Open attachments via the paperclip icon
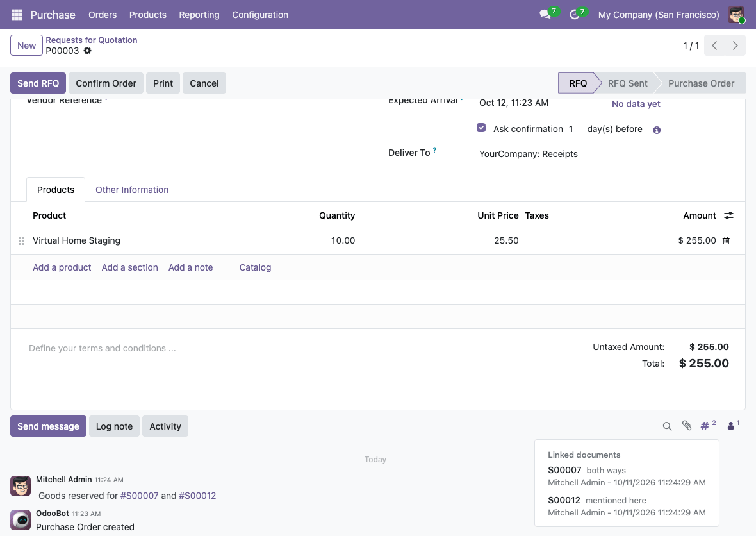 [x=687, y=426]
